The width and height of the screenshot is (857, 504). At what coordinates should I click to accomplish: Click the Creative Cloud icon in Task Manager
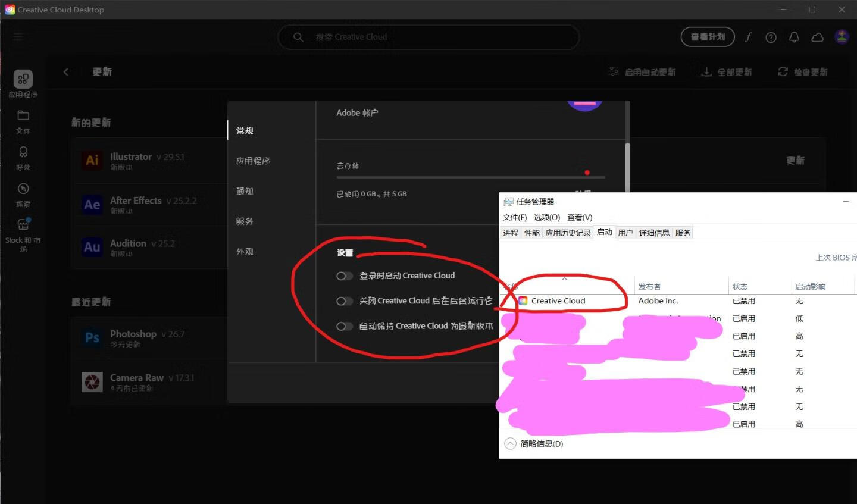tap(523, 301)
